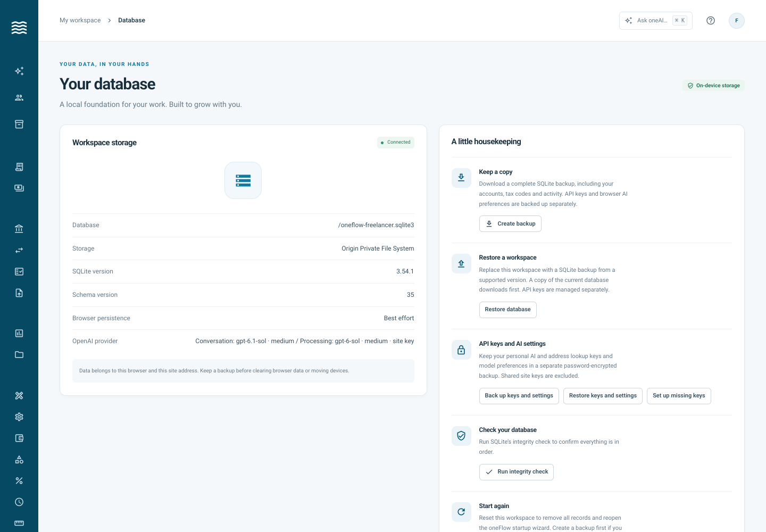The width and height of the screenshot is (766, 532).
Task: Open the ruler sidebar icon
Action: click(19, 523)
